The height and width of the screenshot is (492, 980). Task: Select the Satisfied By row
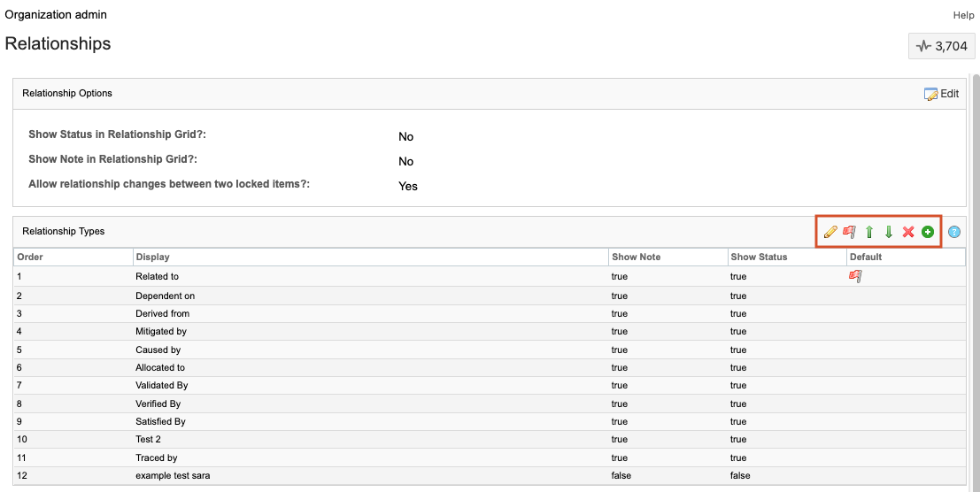490,421
